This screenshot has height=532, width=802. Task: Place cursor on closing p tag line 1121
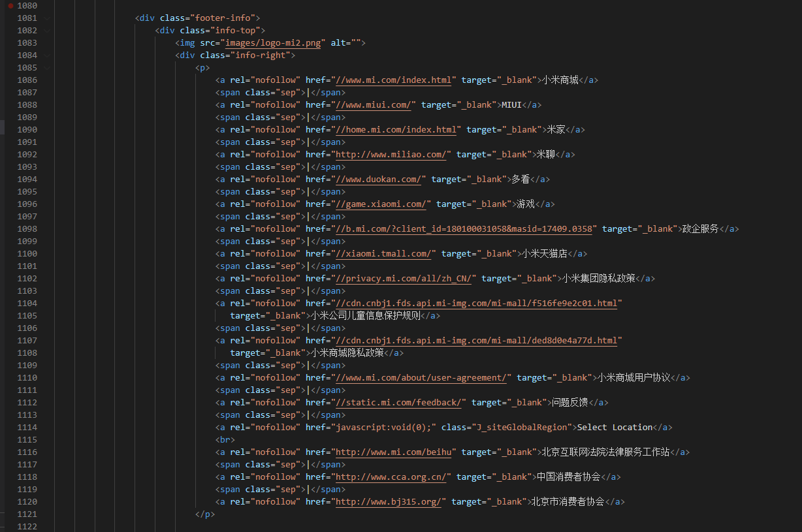coord(205,514)
